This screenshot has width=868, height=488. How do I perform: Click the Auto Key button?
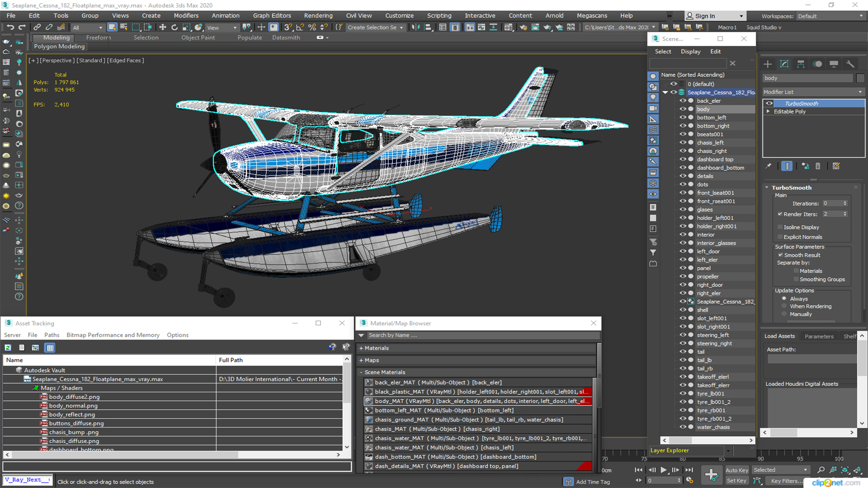click(x=737, y=470)
